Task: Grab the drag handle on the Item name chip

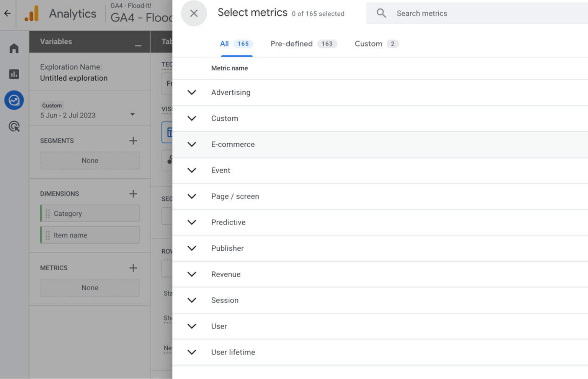Action: tap(47, 235)
